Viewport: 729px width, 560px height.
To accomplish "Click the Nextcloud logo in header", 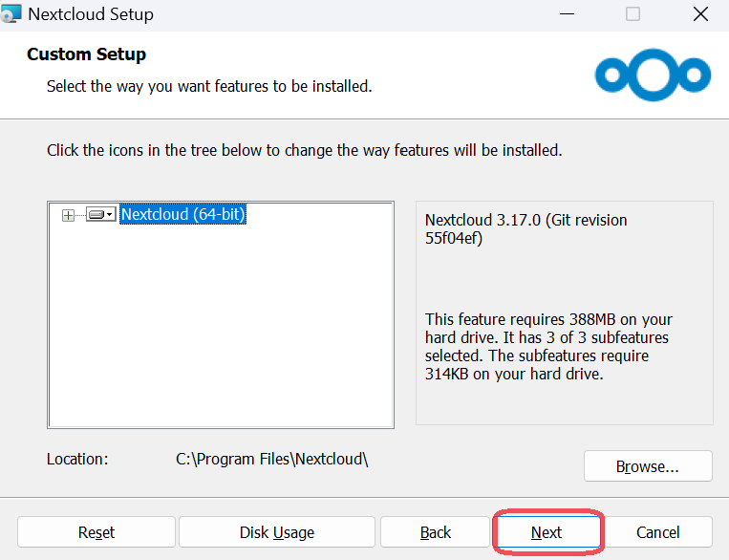I will point(653,75).
